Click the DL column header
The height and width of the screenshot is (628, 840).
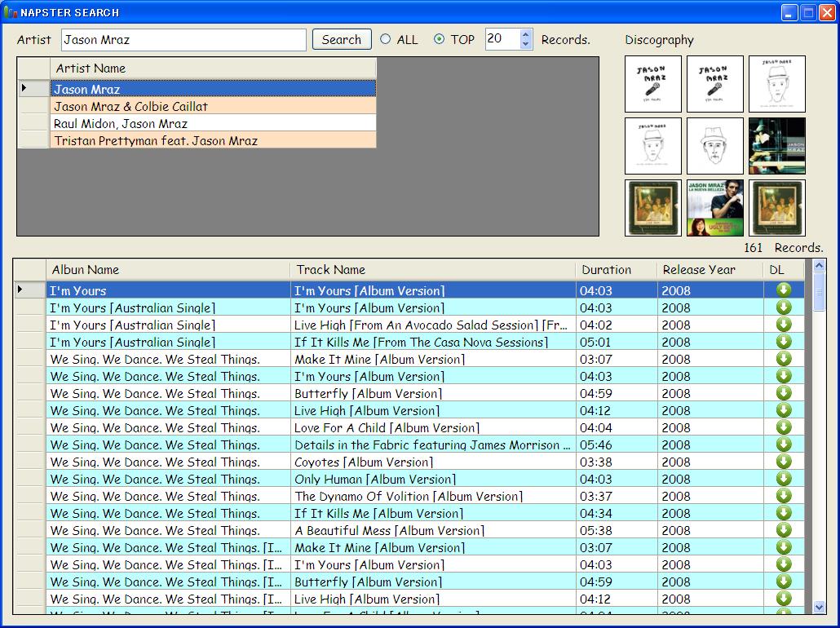tap(784, 269)
